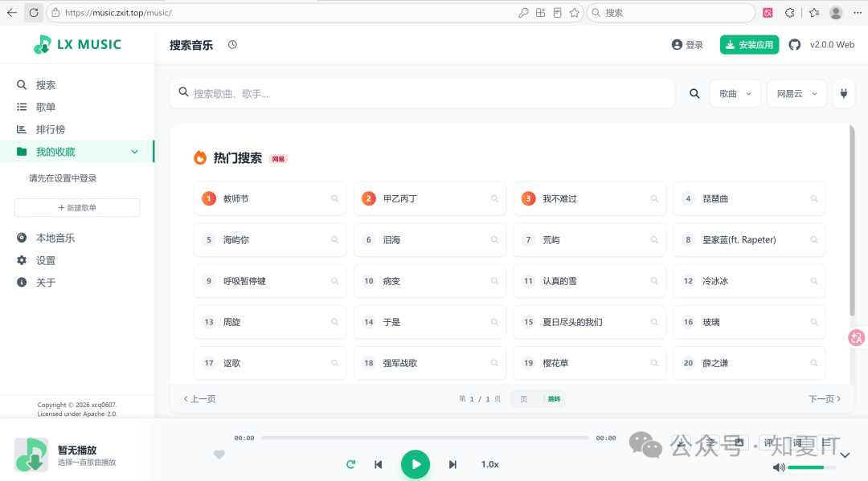This screenshot has height=481, width=868.
Task: Open the 歌曲 search type dropdown
Action: [x=735, y=93]
